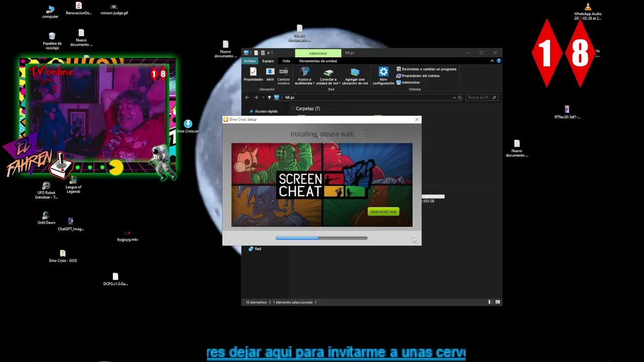Click quick access toolbar Properties checkmark icon
Viewport: 644px width, 362px height.
point(256,53)
